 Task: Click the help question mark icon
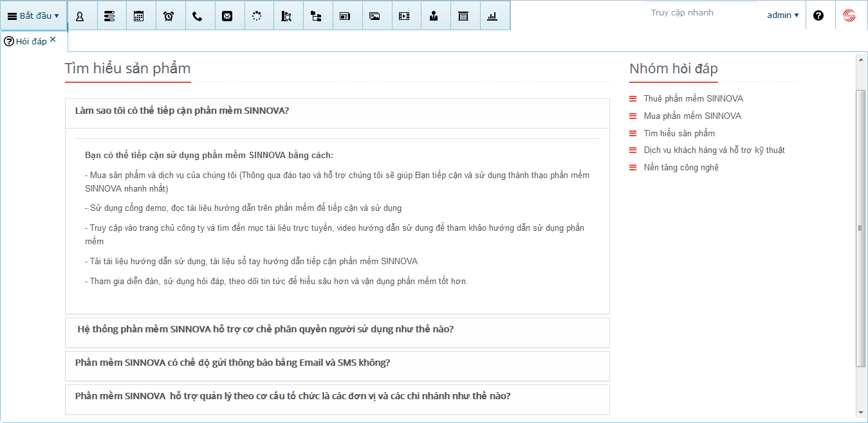818,15
